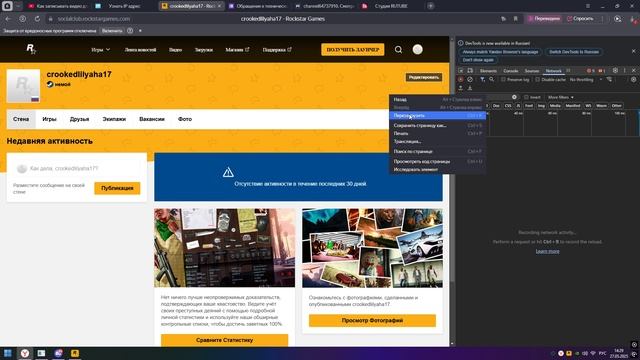Open DevTools three-dot customize menu
The width and height of the screenshot is (640, 360).
click(x=624, y=71)
